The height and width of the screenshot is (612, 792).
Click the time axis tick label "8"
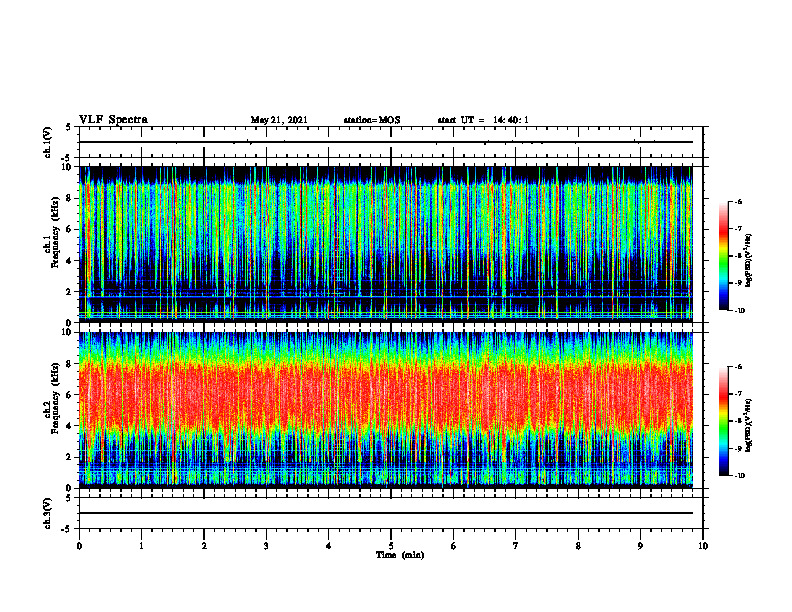pos(578,546)
